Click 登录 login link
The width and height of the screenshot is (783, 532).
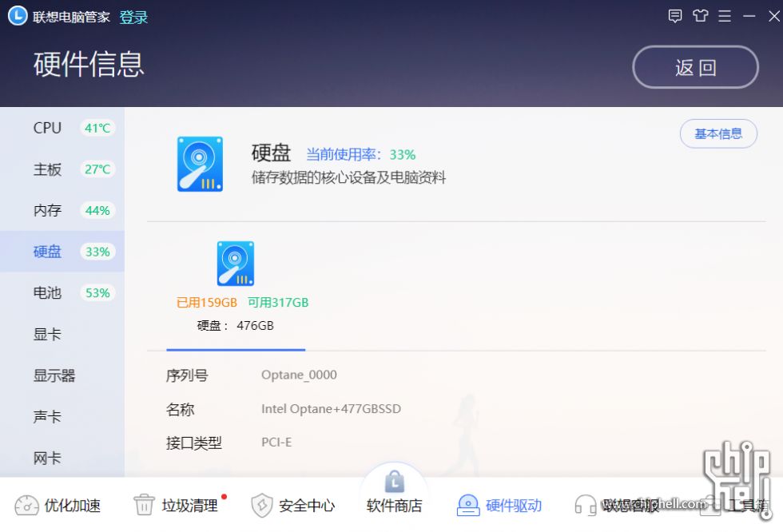(x=133, y=17)
